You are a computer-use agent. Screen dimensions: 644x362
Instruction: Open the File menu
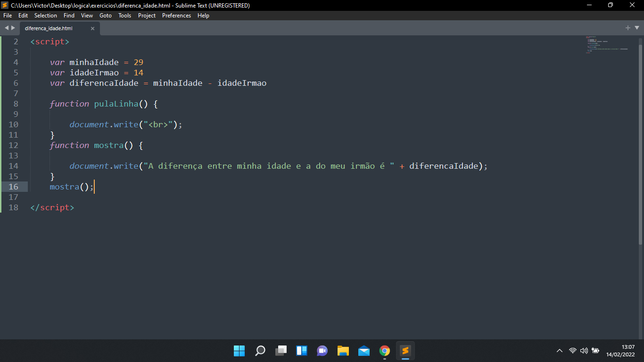coord(8,16)
